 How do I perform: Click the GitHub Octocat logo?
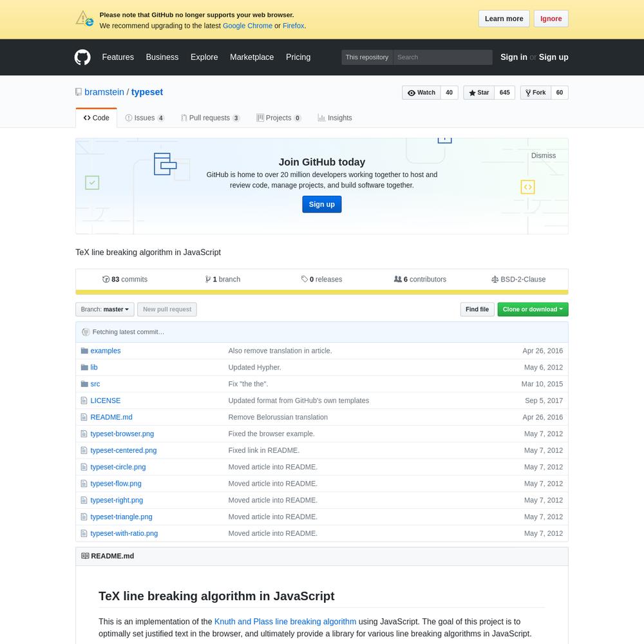point(82,57)
